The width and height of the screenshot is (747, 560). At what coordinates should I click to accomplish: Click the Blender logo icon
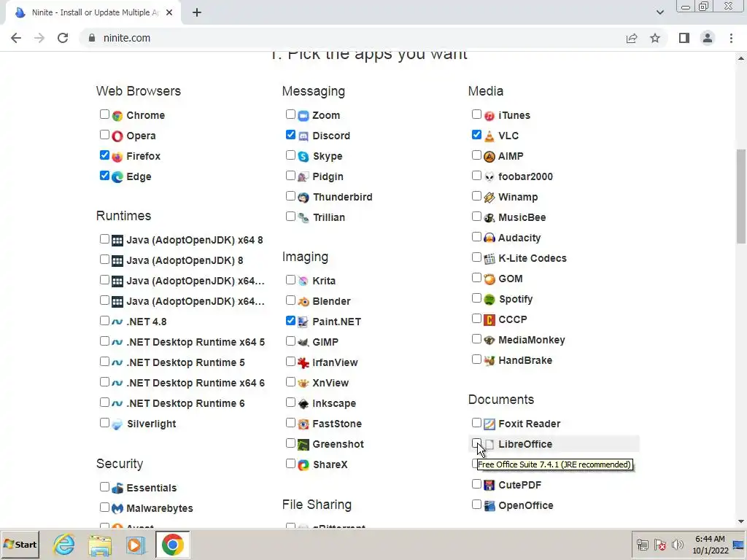303,302
